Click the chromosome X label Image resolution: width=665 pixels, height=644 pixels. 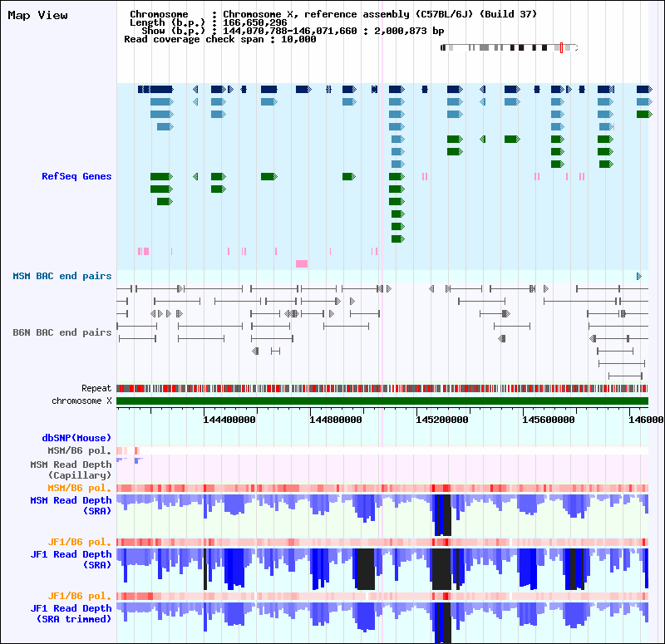point(81,401)
